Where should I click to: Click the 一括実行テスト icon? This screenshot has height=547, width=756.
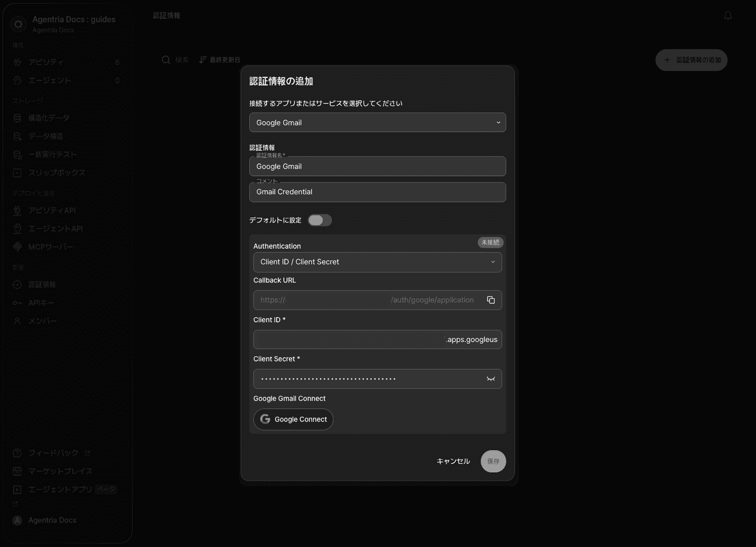tap(17, 154)
